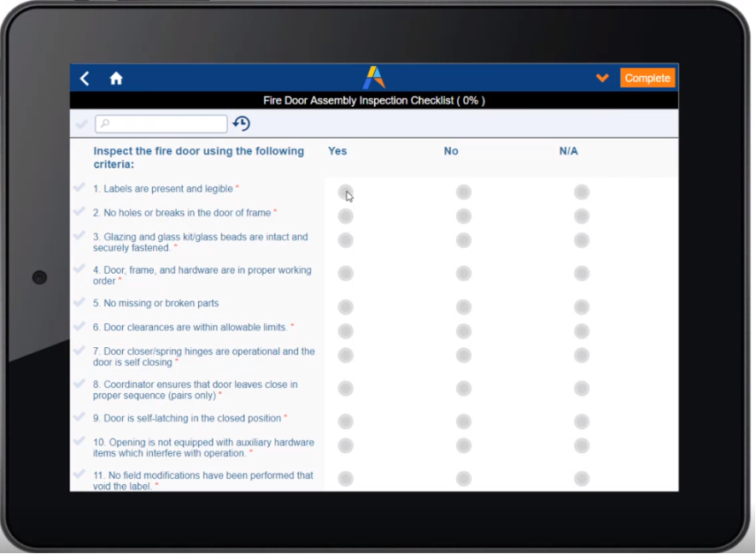Click 'Inspect the fire door' heading text
The height and width of the screenshot is (554, 756).
point(199,157)
